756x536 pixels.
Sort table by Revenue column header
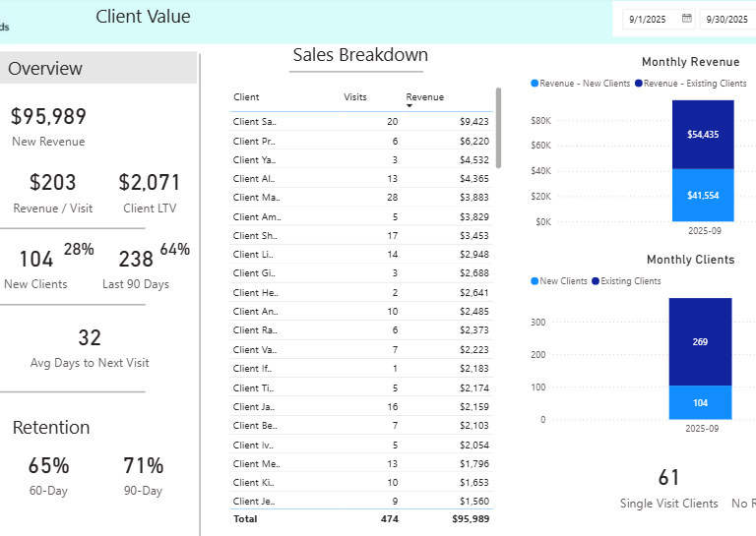[x=425, y=97]
